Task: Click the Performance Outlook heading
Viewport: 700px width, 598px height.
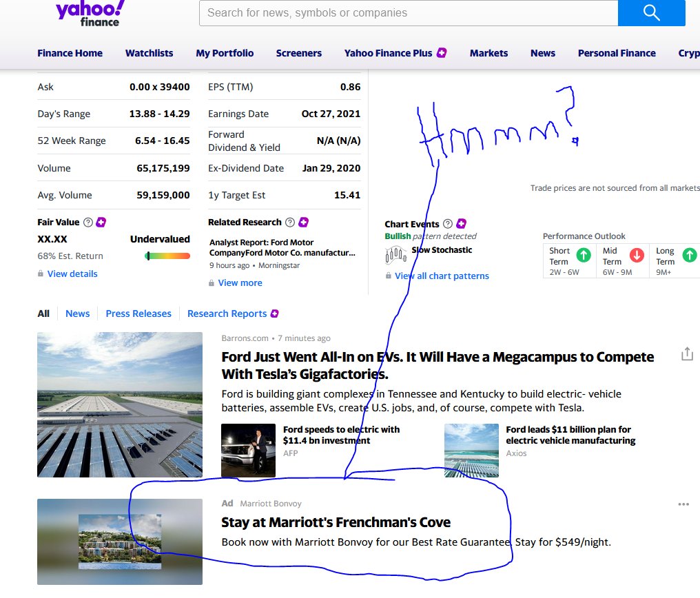Action: [x=584, y=236]
